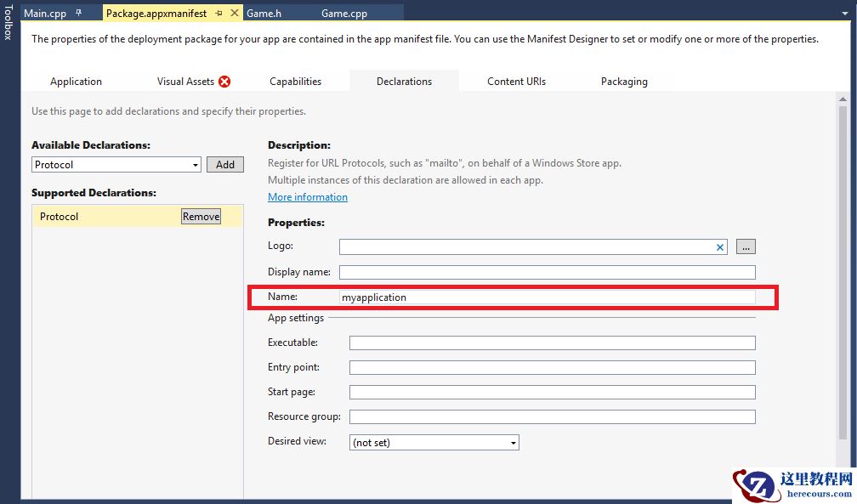Toggle pin on Package.appxmanifest tab
Screen dimensions: 857x504
coord(219,14)
